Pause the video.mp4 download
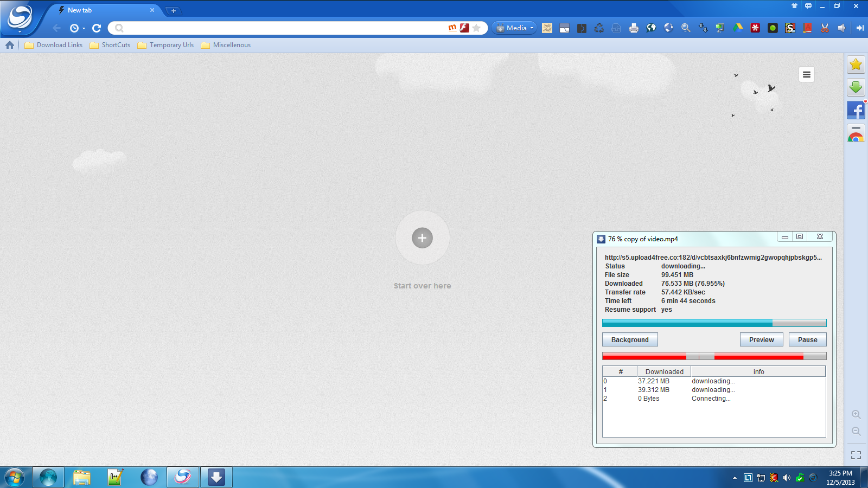The image size is (868, 488). (x=807, y=340)
